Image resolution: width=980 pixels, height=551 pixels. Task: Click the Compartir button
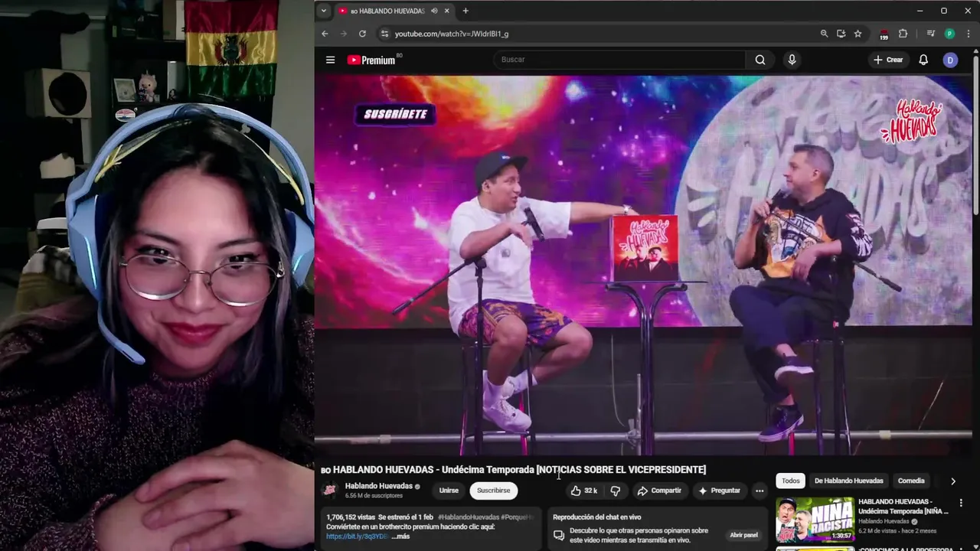tap(659, 491)
